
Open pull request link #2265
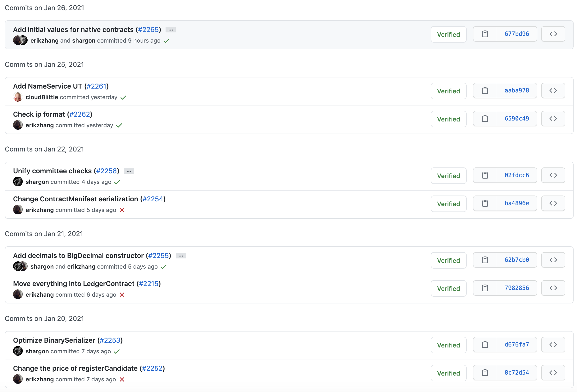pyautogui.click(x=148, y=30)
